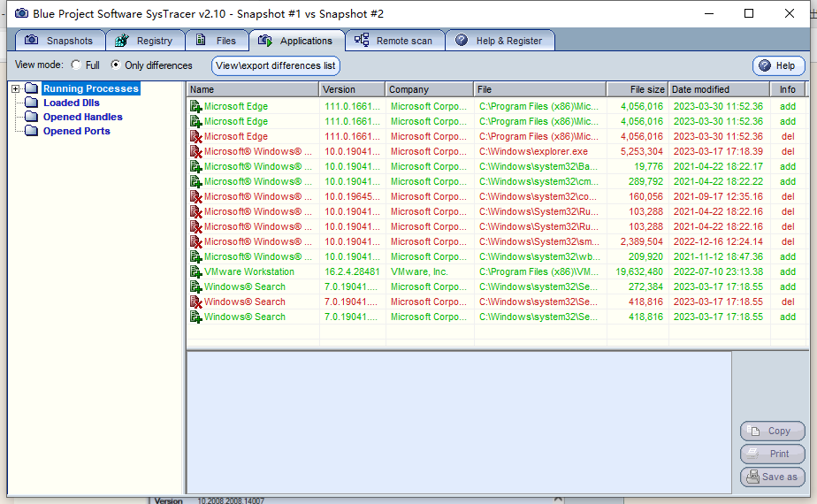Screen dimensions: 817x504
Task: Select Loaded Dlls in the tree
Action: 72,103
